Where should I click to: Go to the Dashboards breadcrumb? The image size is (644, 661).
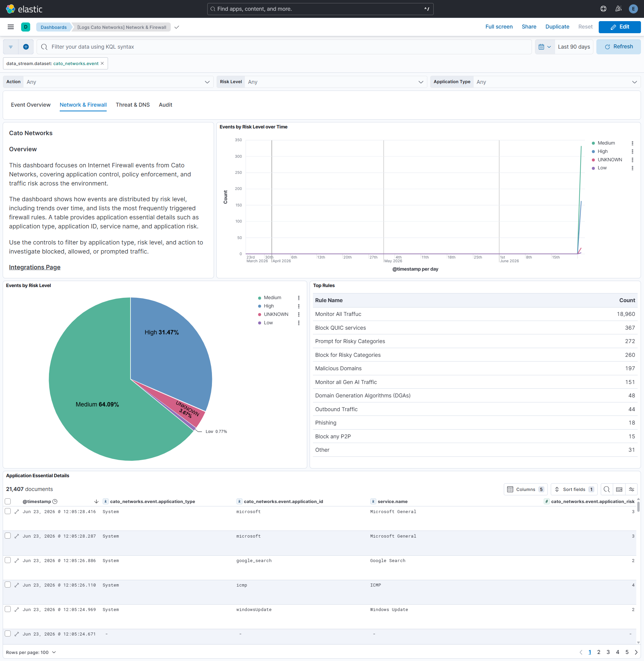(x=53, y=27)
